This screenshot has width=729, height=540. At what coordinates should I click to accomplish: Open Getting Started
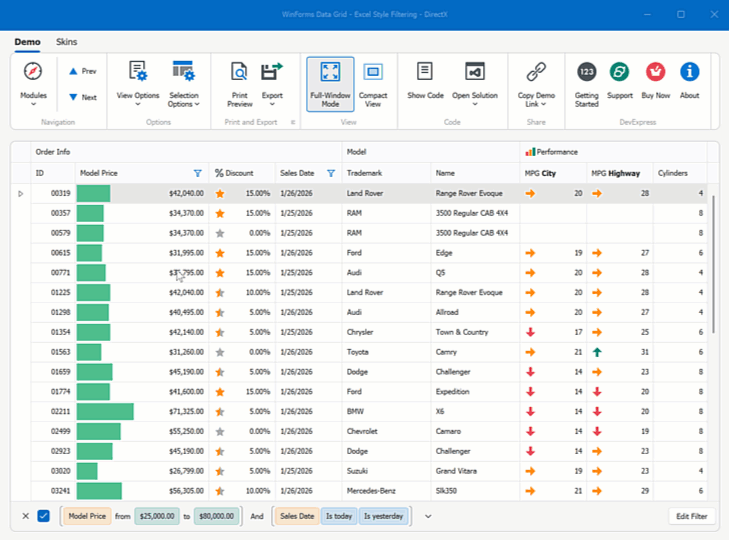click(x=586, y=84)
